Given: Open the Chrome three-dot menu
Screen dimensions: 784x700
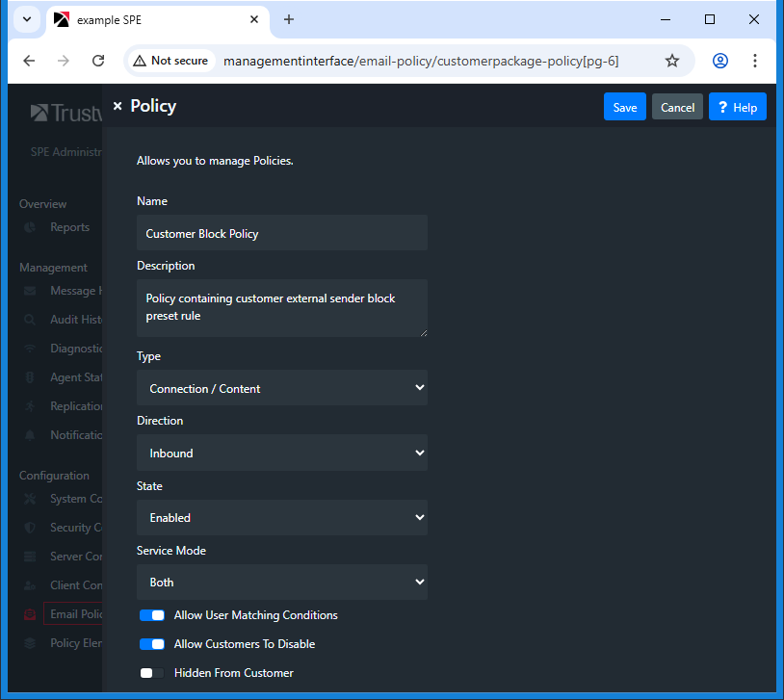Looking at the screenshot, I should click(x=755, y=61).
